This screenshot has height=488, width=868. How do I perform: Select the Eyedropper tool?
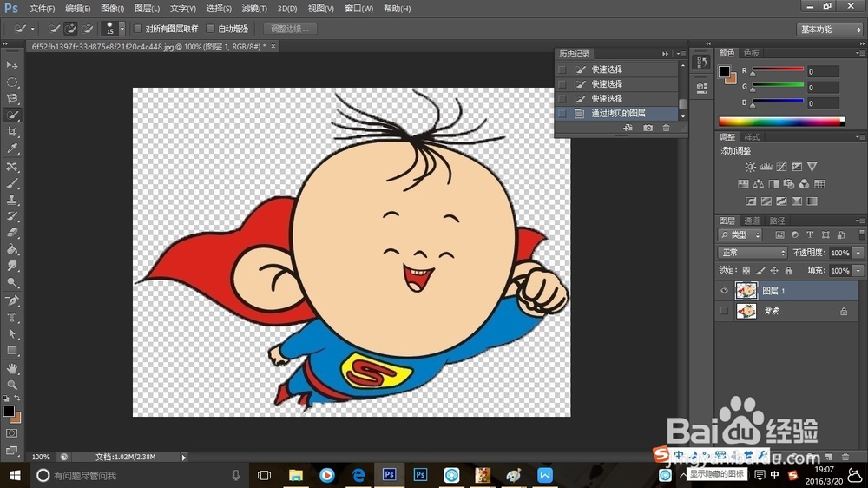[x=11, y=148]
